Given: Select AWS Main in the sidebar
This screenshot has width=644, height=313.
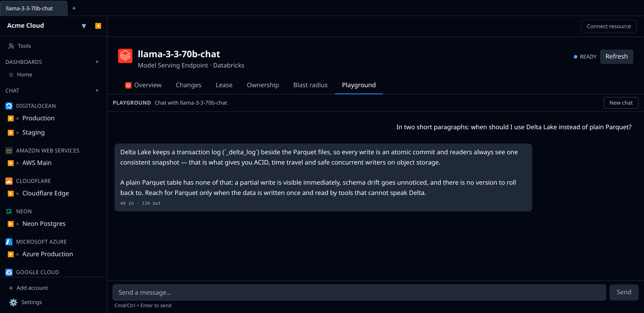Looking at the screenshot, I should (x=37, y=163).
